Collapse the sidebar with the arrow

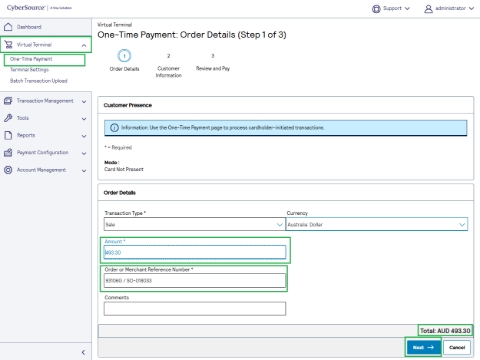point(83,352)
